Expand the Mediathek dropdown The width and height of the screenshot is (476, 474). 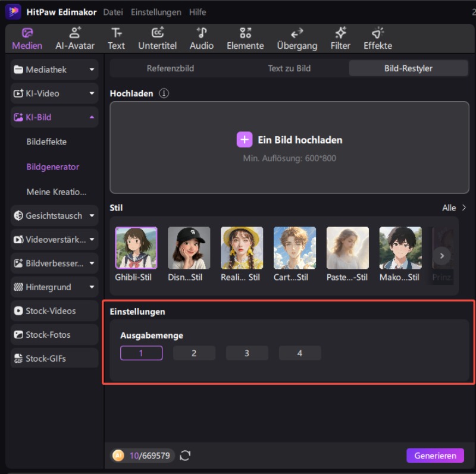(x=92, y=70)
